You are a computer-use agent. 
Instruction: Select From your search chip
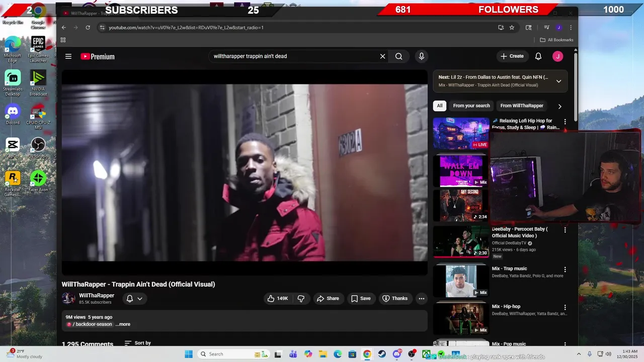point(471,106)
